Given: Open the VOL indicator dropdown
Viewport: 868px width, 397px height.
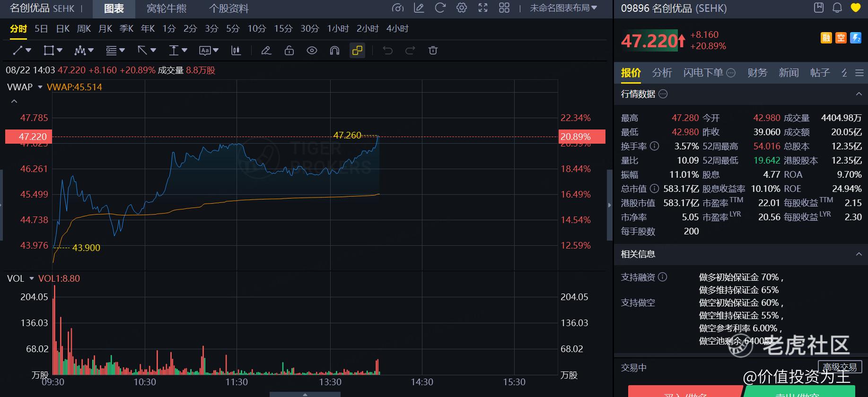Looking at the screenshot, I should point(32,278).
